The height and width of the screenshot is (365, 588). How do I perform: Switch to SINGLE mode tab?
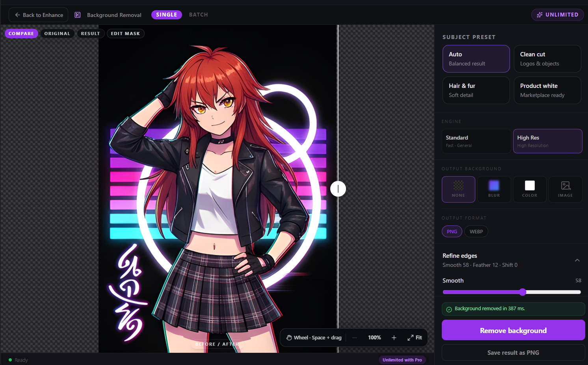[x=167, y=15]
